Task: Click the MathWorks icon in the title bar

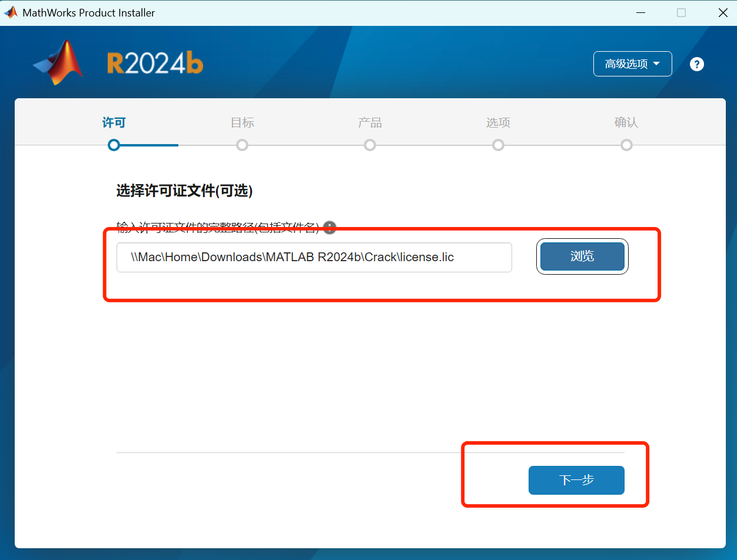Action: click(11, 12)
